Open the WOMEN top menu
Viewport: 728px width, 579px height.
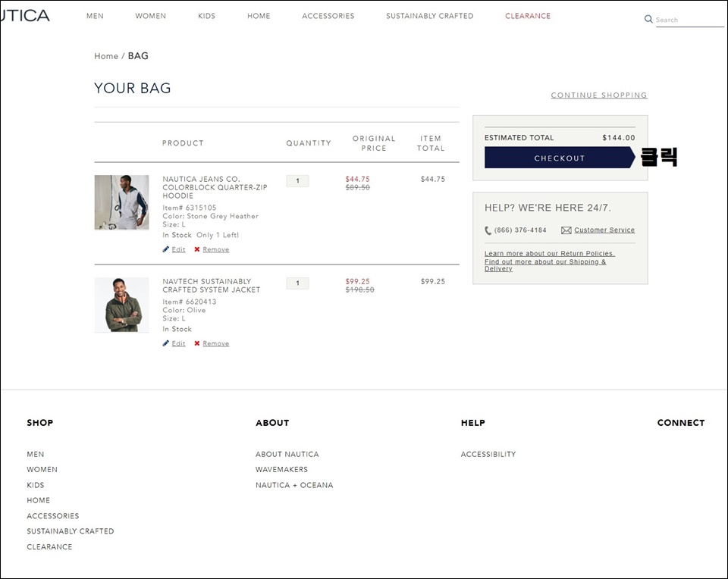tap(150, 16)
